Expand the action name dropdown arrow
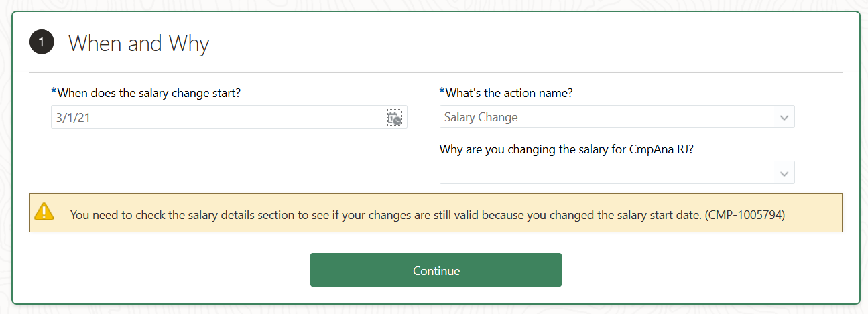The height and width of the screenshot is (314, 868). coord(784,118)
